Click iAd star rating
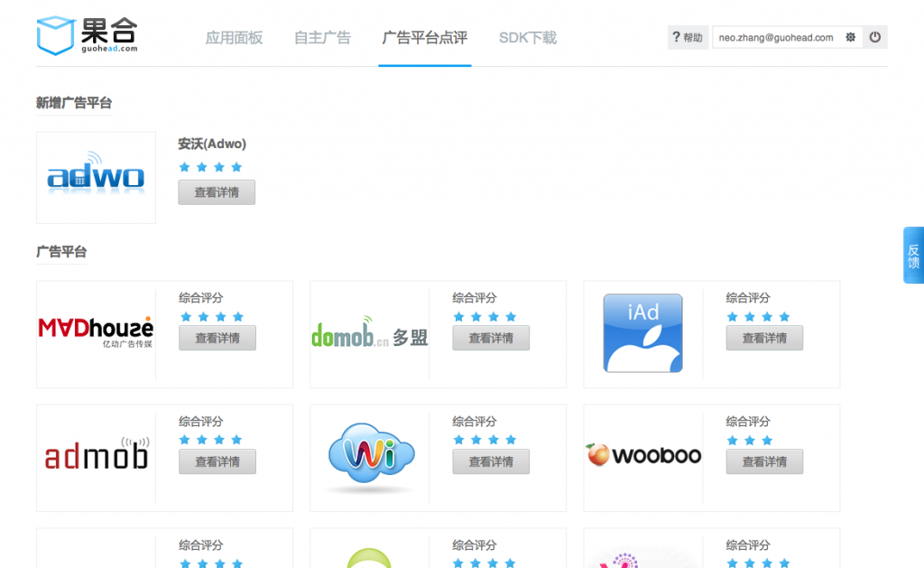The image size is (924, 568). click(758, 317)
